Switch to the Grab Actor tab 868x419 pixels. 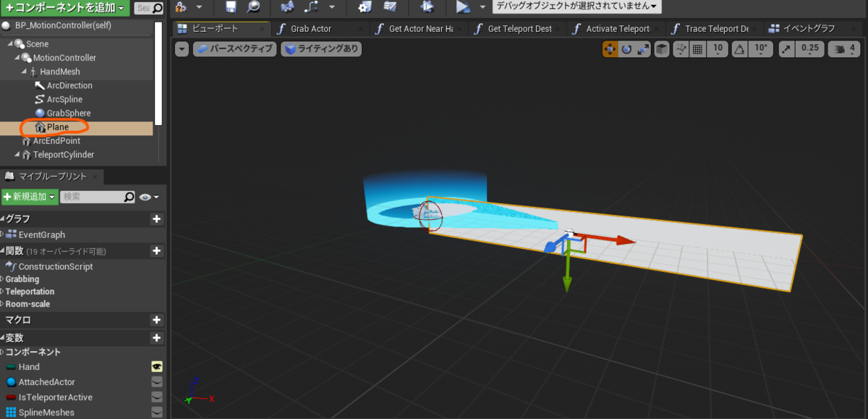tap(311, 29)
